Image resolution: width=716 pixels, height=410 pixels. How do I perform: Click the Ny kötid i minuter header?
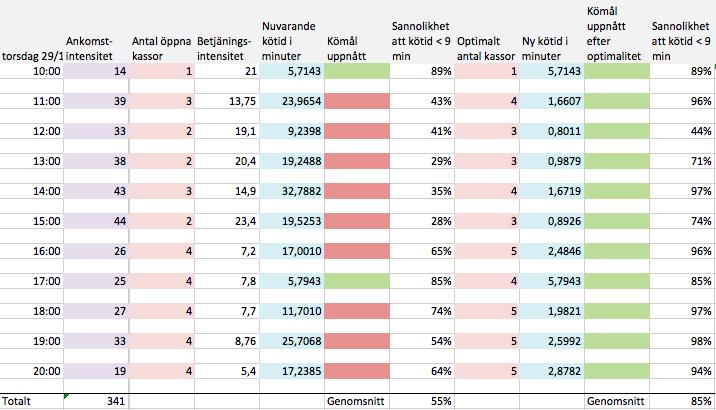point(545,49)
